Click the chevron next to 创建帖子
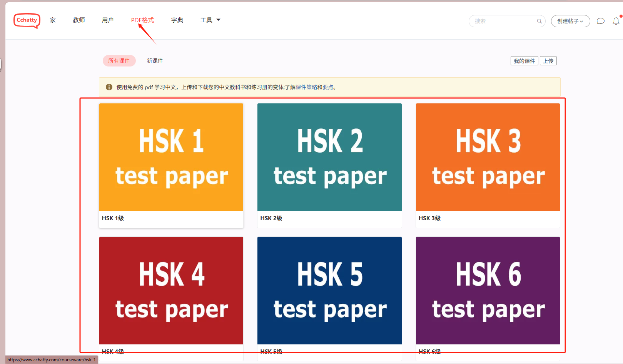 click(x=581, y=22)
